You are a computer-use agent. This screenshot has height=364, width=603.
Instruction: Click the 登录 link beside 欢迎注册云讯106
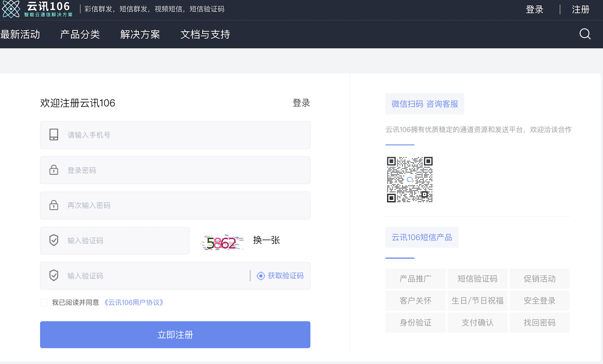coord(301,103)
